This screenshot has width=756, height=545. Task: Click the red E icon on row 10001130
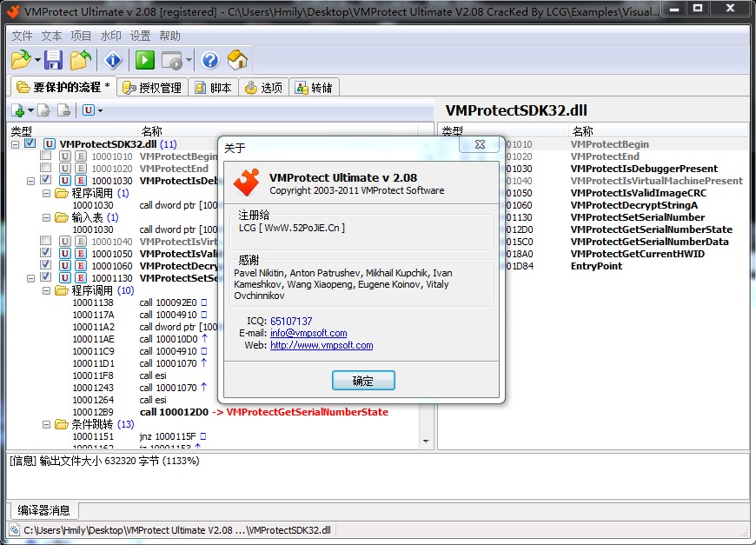point(81,278)
